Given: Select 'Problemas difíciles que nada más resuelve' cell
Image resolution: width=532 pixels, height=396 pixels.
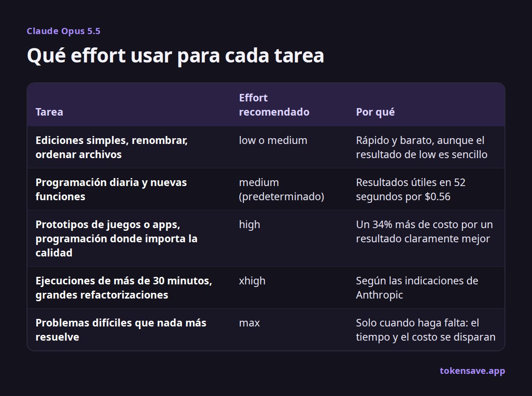Looking at the screenshot, I should point(121,330).
